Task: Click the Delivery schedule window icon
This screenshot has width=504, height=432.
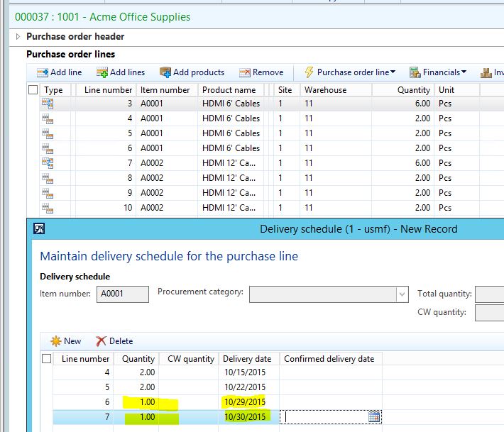Action: (x=40, y=228)
